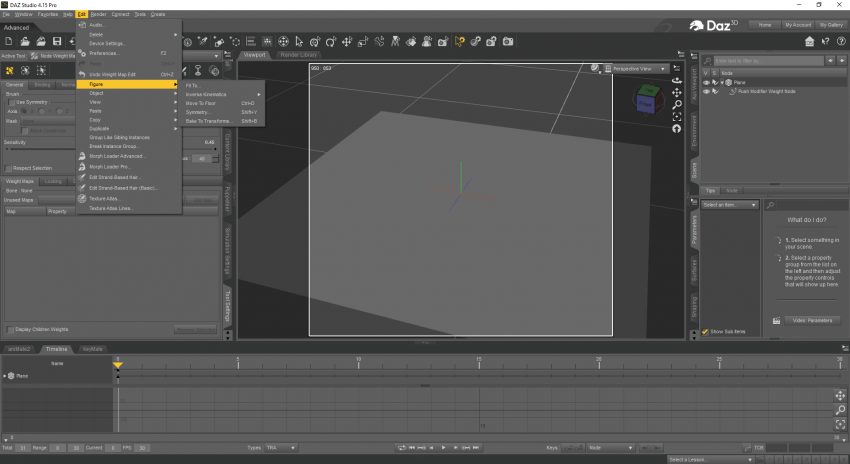Select the Translate tool with four arrows
Viewport: 850px width, 464px height.
pyautogui.click(x=347, y=42)
